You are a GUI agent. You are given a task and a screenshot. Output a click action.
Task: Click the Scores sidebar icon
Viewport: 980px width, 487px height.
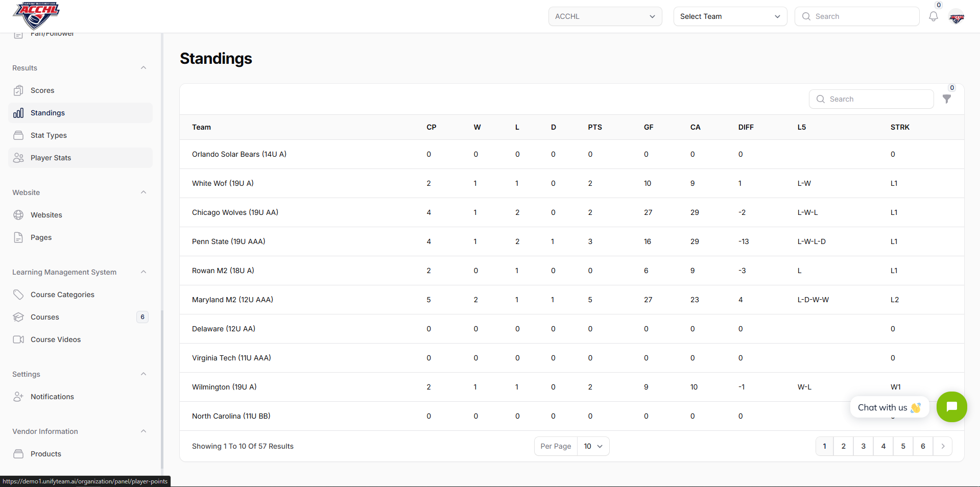click(19, 90)
